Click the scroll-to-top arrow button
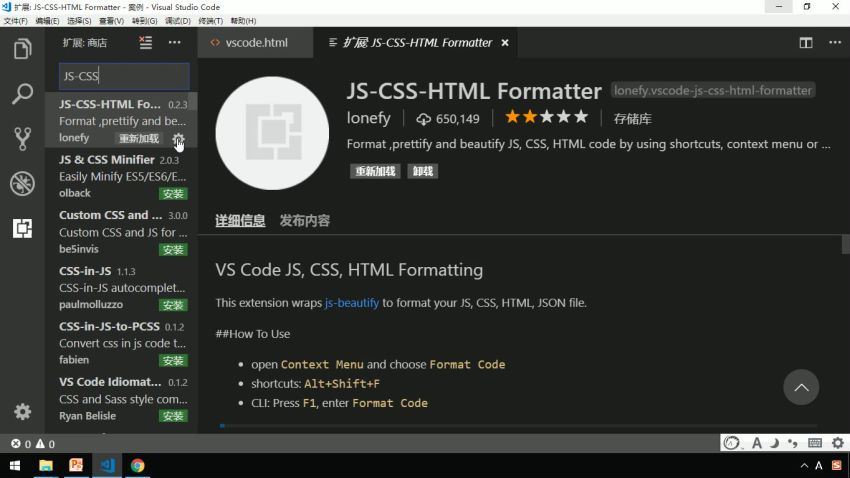 [801, 387]
